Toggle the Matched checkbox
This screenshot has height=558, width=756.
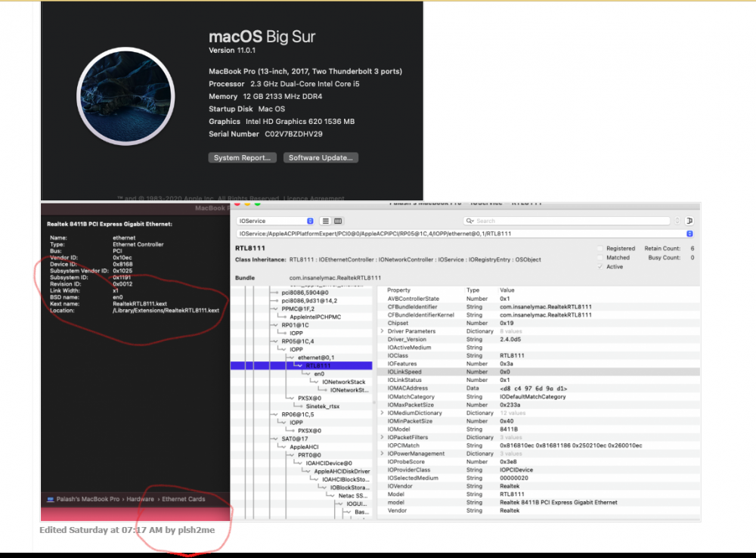click(x=600, y=258)
